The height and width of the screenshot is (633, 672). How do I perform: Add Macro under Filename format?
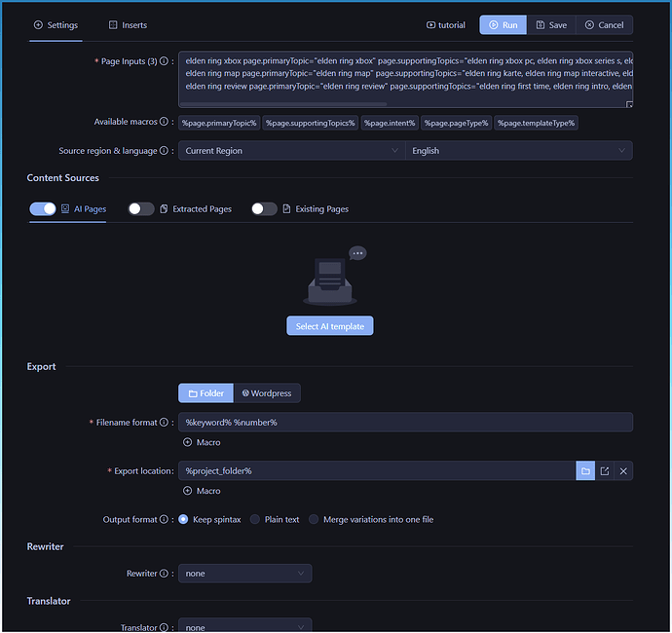tap(202, 442)
